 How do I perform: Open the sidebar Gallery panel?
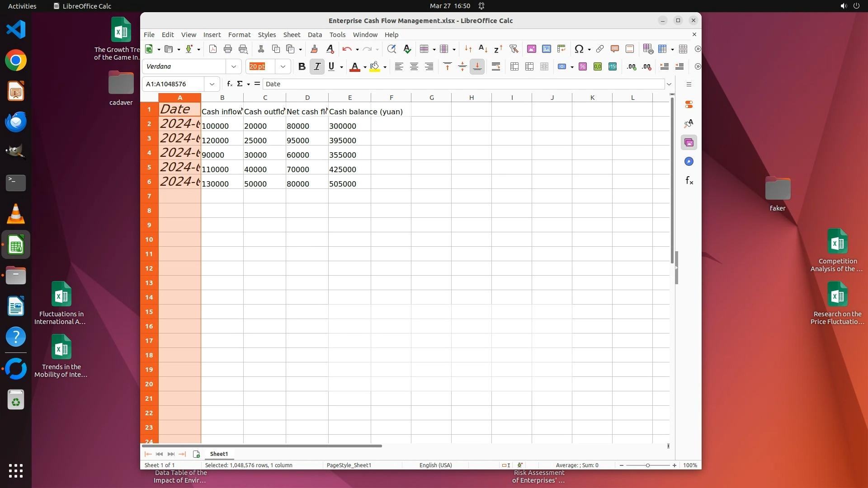tap(689, 143)
